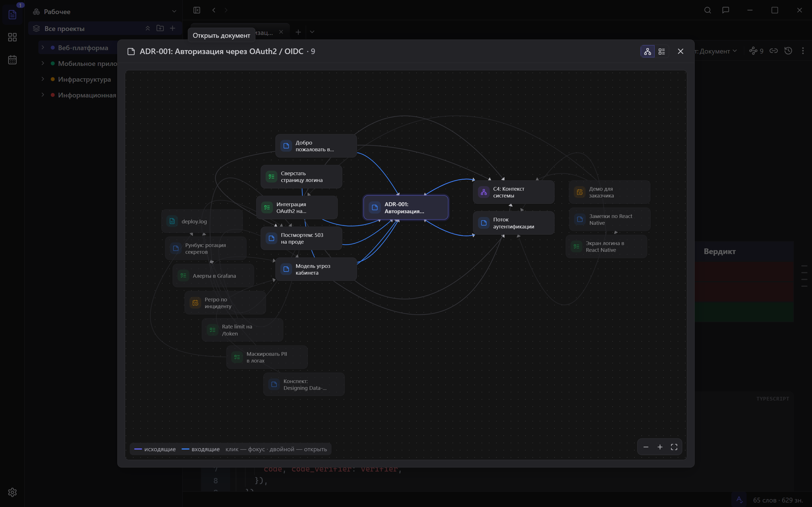Open the calendar sidebar icon

tap(12, 60)
